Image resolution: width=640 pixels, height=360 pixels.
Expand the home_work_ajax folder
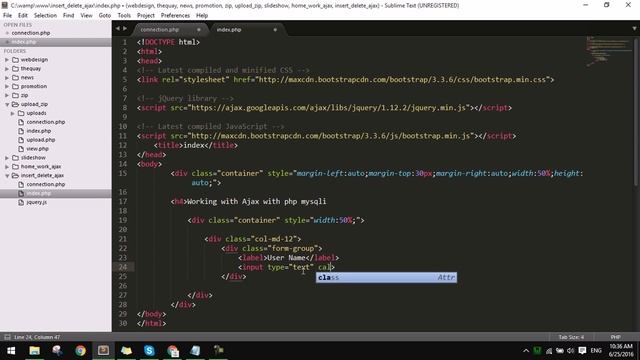7,167
